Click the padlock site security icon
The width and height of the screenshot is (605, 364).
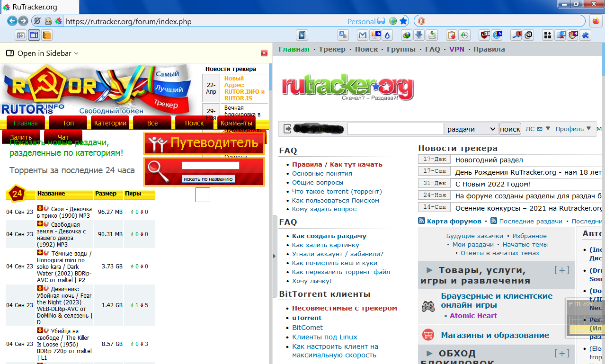click(x=48, y=21)
